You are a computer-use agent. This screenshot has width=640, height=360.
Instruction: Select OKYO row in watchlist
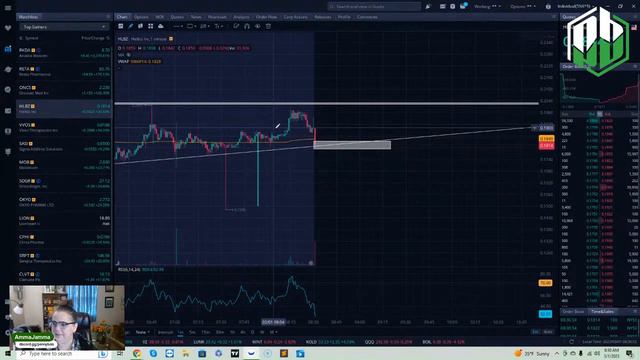point(64,202)
